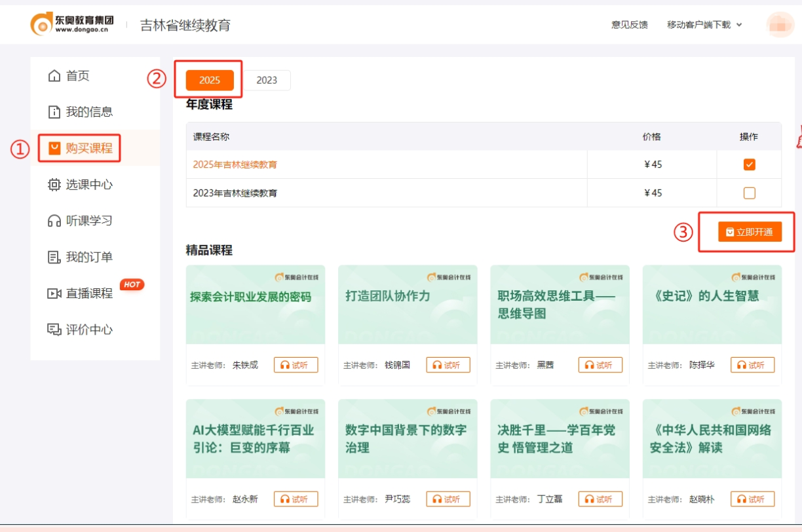Play 试听 for 朱铁成's course
This screenshot has width=802, height=532.
coord(296,365)
